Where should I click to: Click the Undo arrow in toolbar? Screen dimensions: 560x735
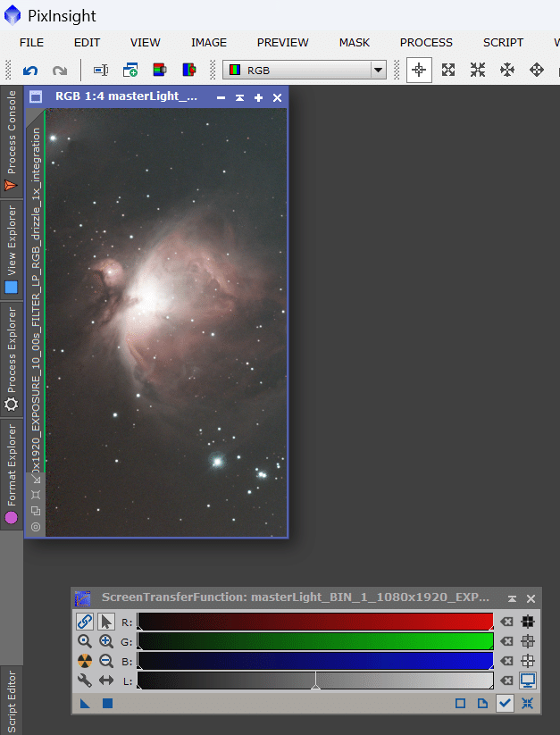30,71
